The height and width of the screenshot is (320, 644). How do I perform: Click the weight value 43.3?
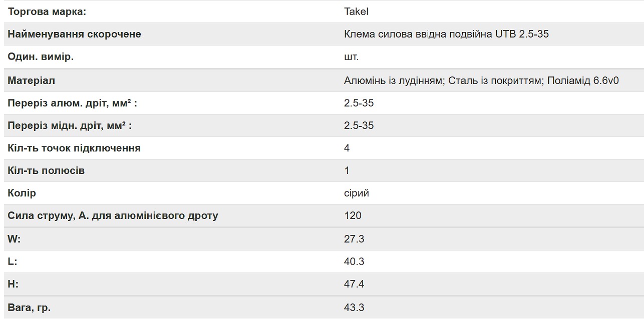[354, 307]
